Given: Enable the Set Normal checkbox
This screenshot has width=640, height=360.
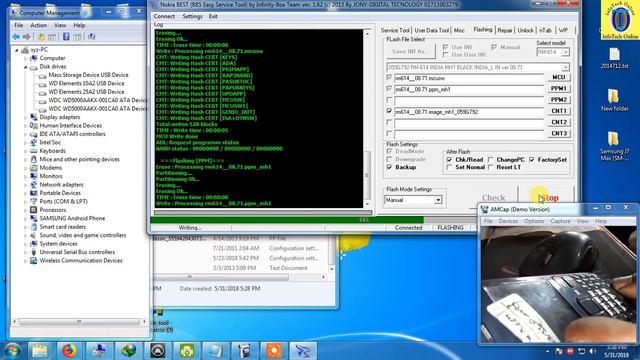Looking at the screenshot, I should [x=449, y=167].
